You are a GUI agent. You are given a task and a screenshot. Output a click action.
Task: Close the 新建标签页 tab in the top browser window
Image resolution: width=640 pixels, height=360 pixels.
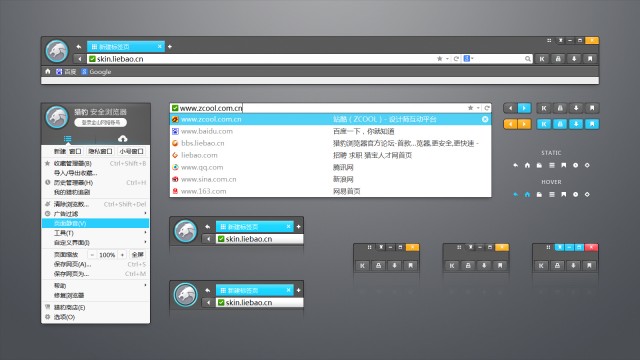(160, 47)
